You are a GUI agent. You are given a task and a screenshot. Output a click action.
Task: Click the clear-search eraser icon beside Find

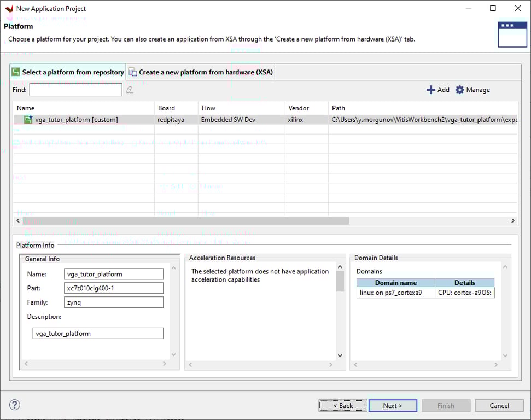130,90
